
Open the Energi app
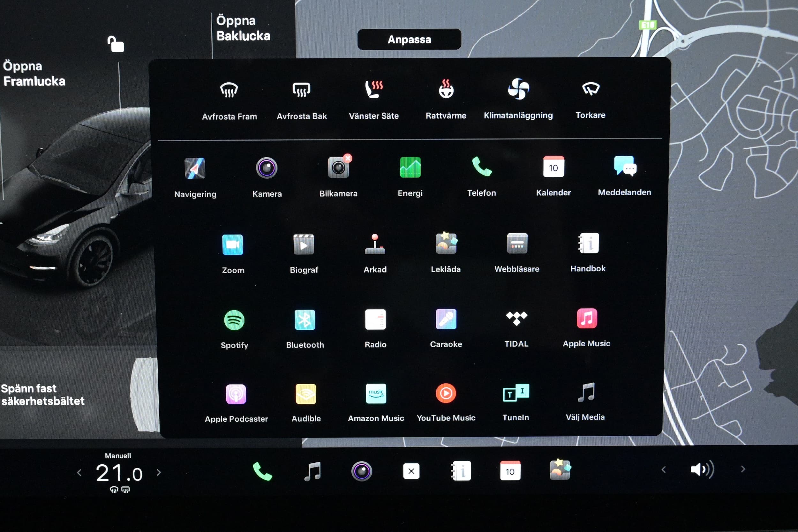[410, 168]
